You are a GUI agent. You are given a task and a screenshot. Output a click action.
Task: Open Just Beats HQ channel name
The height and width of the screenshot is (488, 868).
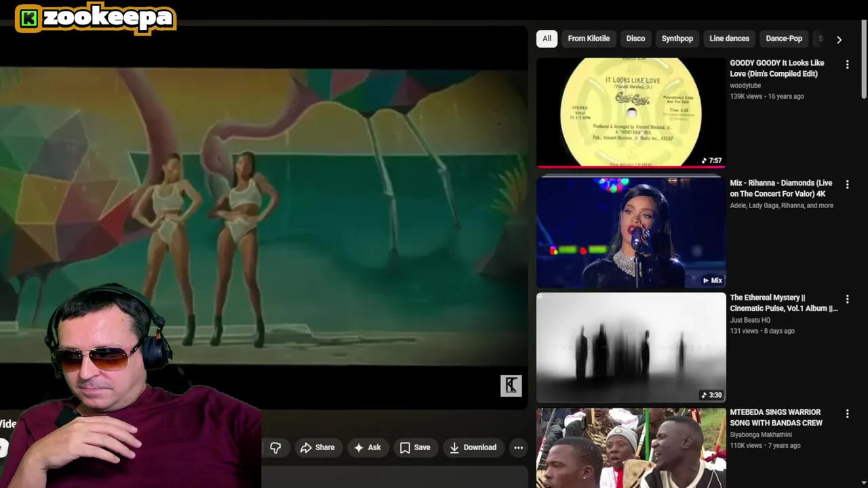click(x=750, y=320)
